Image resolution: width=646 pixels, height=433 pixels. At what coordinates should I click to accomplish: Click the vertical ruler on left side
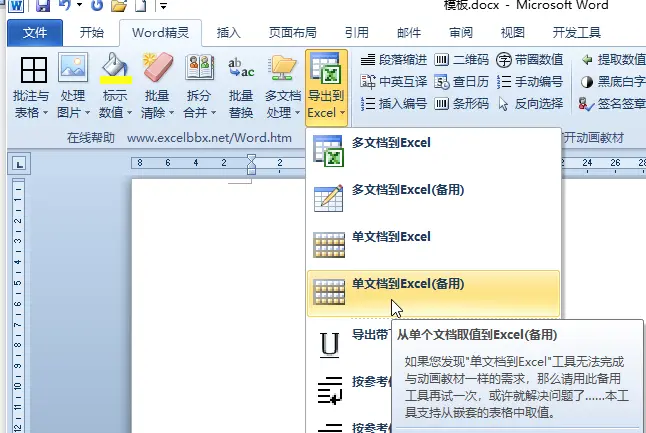[x=18, y=306]
